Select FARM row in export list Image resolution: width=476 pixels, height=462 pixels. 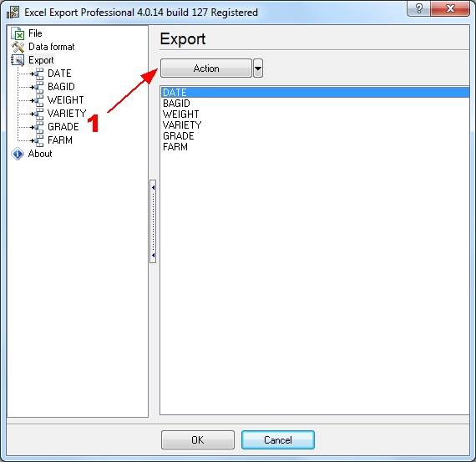pos(315,147)
